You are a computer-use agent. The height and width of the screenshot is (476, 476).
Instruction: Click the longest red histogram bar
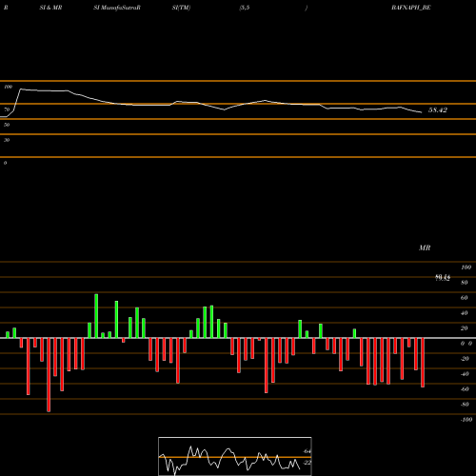49,375
